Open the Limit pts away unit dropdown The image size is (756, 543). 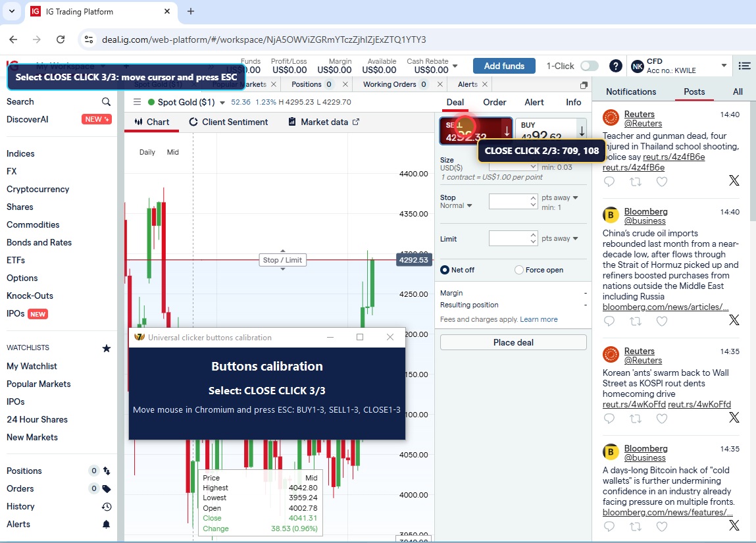click(x=559, y=239)
